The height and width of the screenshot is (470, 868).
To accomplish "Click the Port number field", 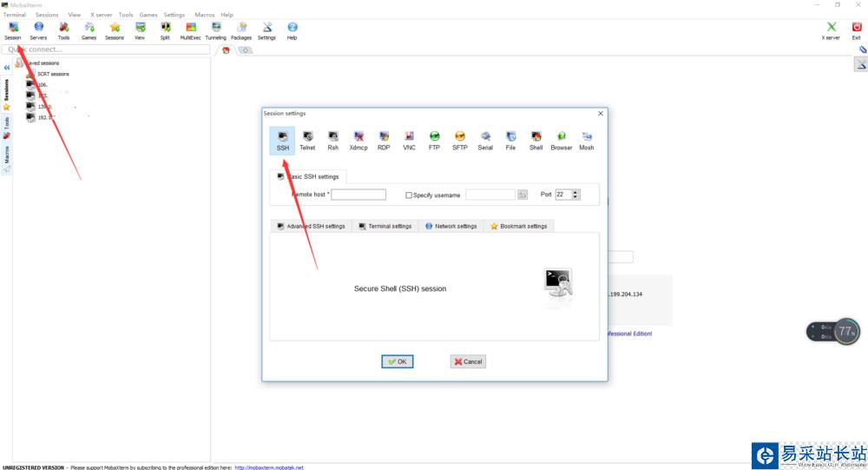I will coord(563,195).
